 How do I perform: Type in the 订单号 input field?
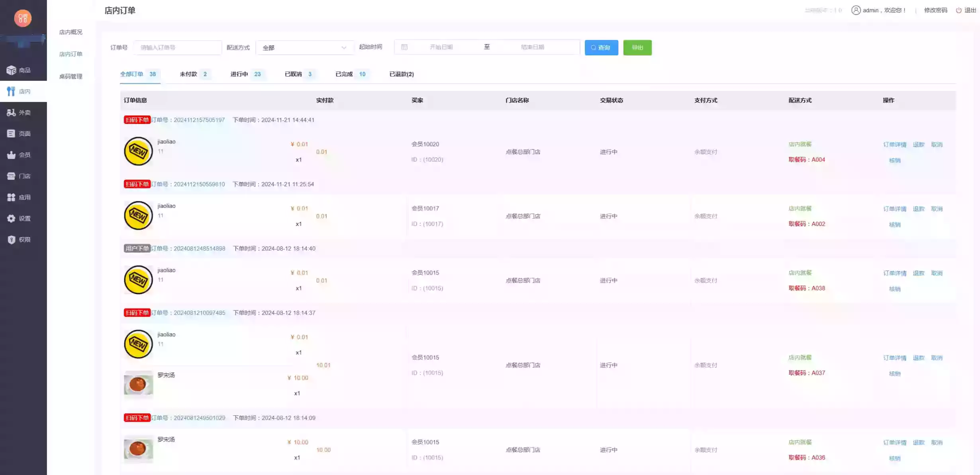(x=177, y=47)
